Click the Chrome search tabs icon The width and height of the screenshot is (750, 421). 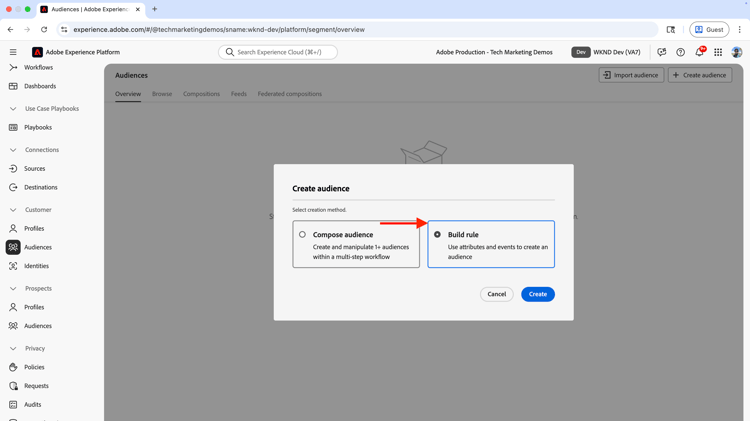[x=671, y=30]
